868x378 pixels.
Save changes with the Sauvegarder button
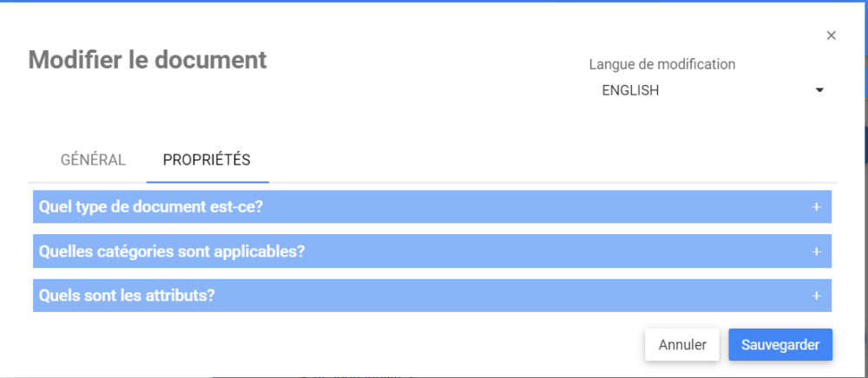779,344
